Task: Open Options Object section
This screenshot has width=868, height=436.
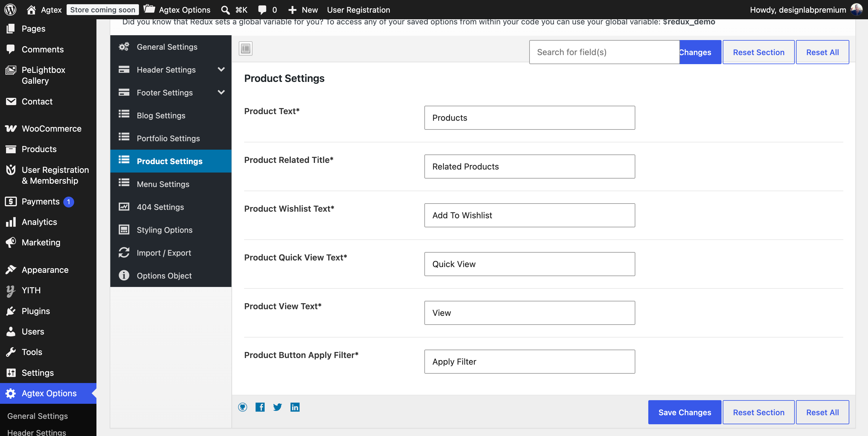Action: coord(171,276)
